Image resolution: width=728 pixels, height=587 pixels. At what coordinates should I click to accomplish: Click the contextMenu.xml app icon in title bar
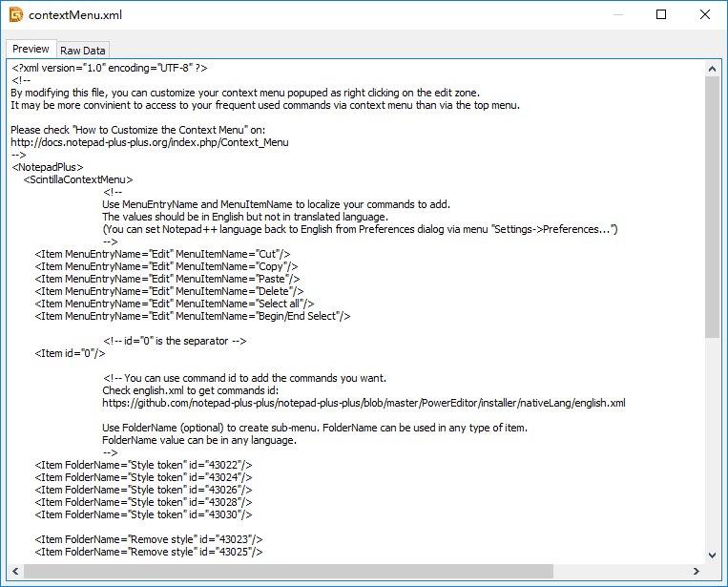pyautogui.click(x=16, y=15)
